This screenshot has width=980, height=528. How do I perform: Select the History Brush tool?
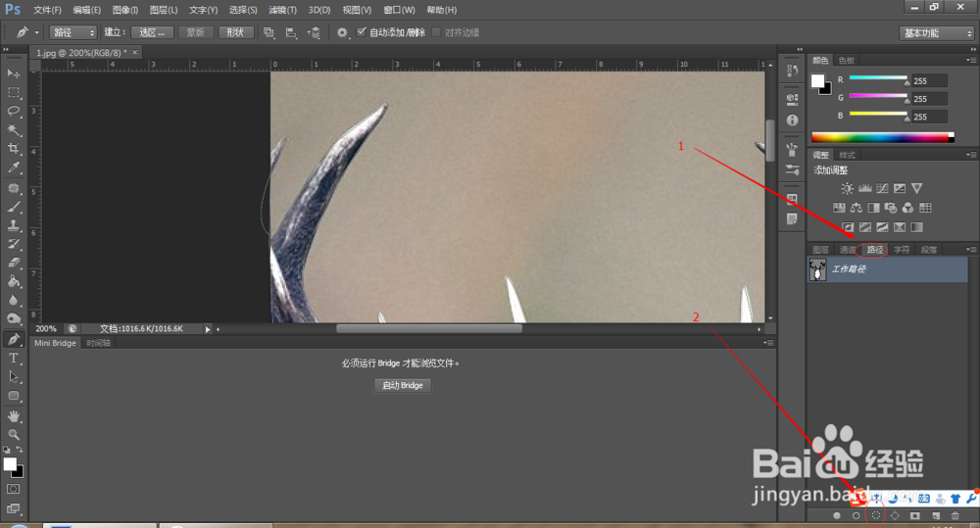point(13,244)
